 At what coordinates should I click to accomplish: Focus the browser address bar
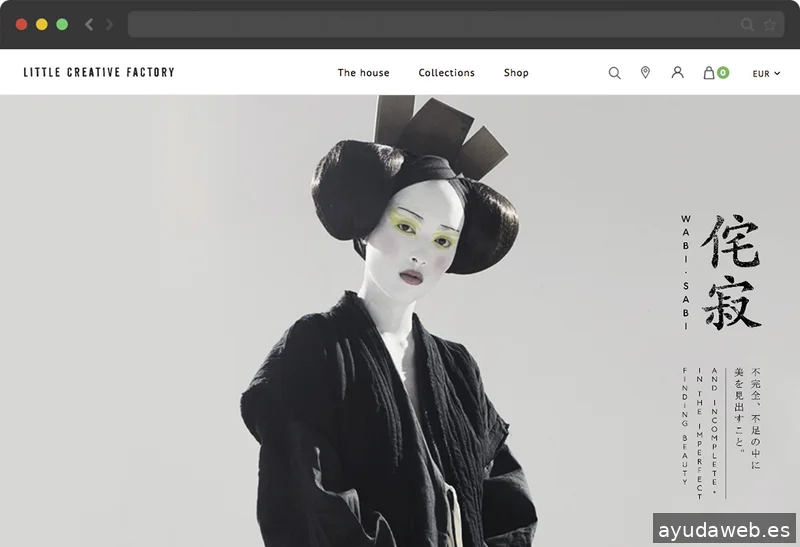pyautogui.click(x=456, y=24)
